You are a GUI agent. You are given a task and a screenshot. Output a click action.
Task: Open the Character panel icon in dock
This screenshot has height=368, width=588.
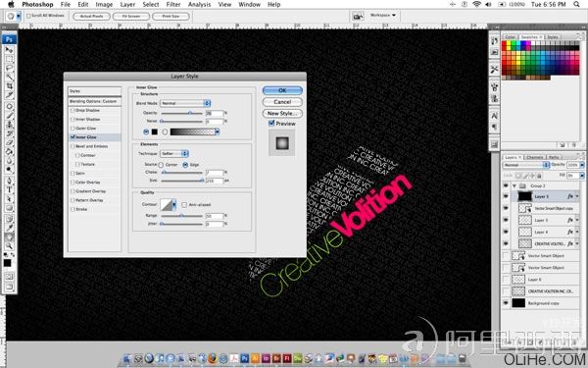point(495,116)
